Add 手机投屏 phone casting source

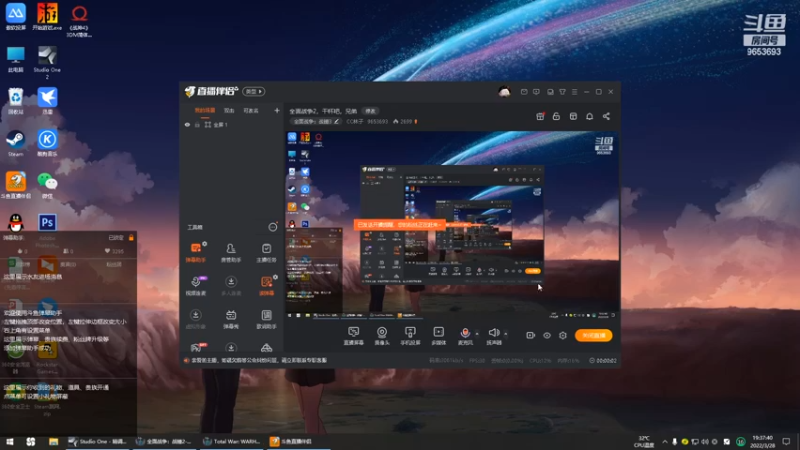tap(410, 336)
